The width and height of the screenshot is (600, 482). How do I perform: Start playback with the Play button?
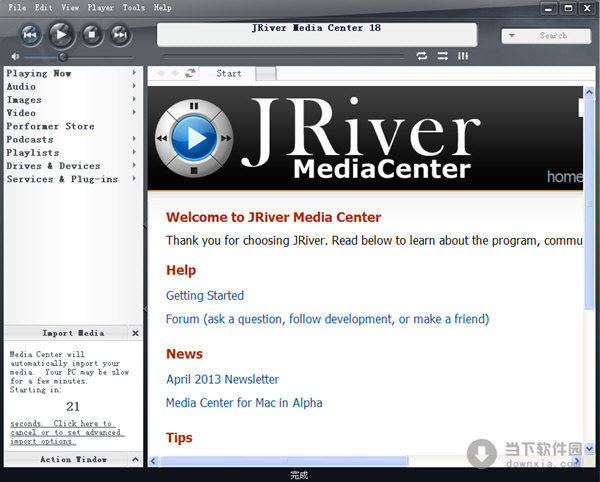pos(61,35)
